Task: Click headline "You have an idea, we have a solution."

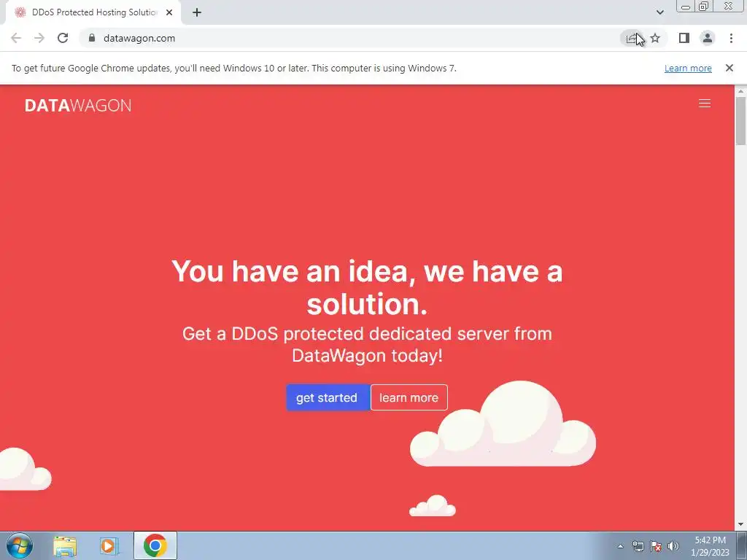Action: (x=367, y=287)
